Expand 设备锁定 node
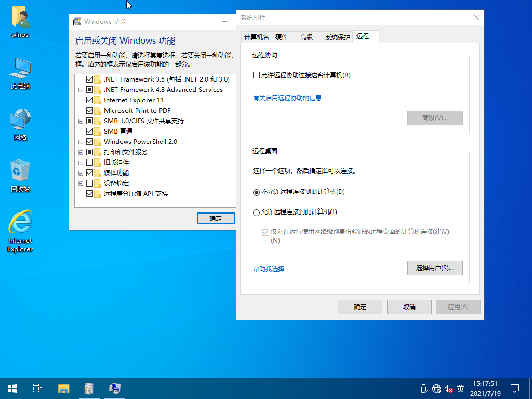This screenshot has height=399, width=532. 81,183
